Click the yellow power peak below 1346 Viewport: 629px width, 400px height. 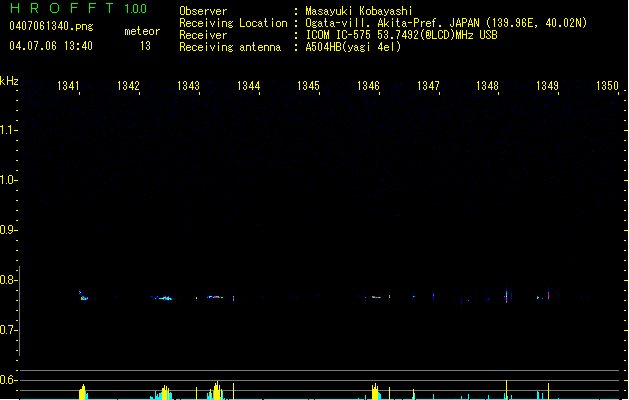point(375,391)
